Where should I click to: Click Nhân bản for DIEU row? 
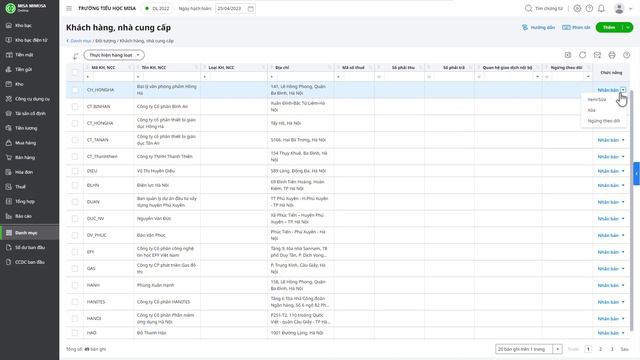608,171
